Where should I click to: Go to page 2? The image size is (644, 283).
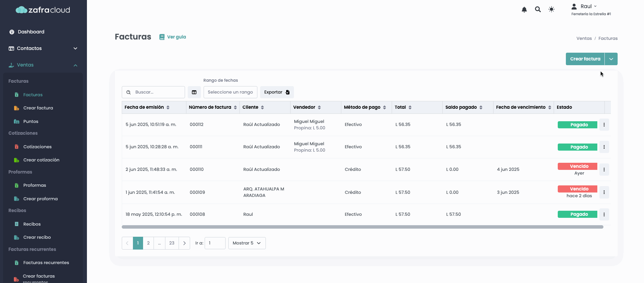tap(148, 243)
